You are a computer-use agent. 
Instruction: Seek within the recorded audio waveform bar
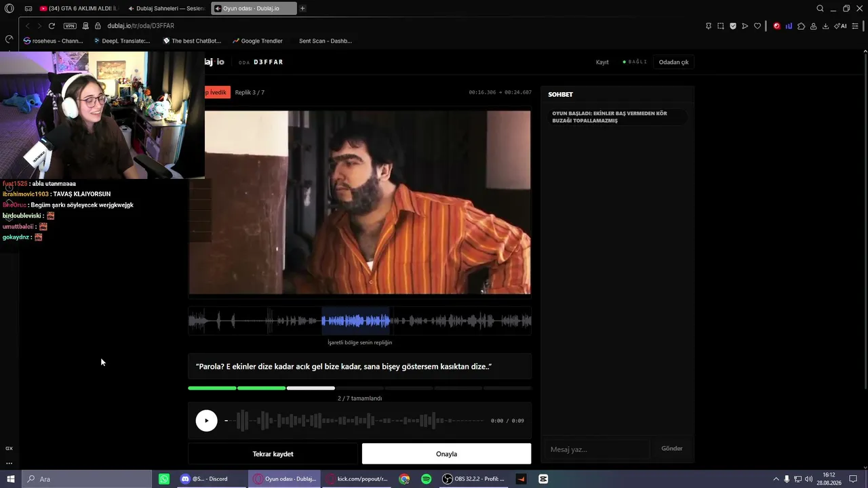(x=355, y=421)
